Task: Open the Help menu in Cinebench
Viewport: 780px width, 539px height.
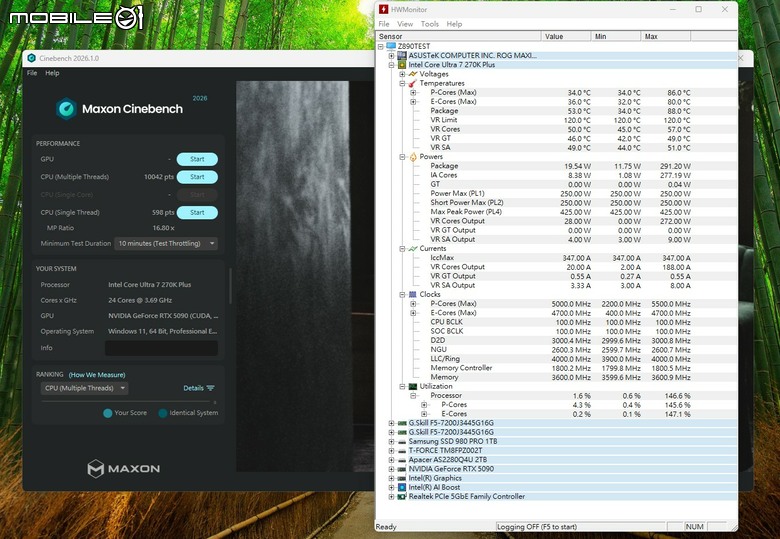Action: (x=52, y=73)
